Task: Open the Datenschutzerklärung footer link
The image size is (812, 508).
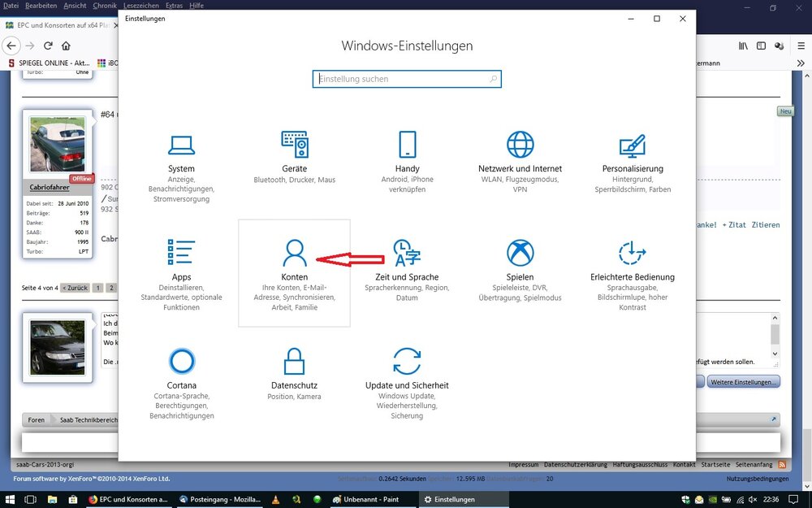Action: coord(576,464)
